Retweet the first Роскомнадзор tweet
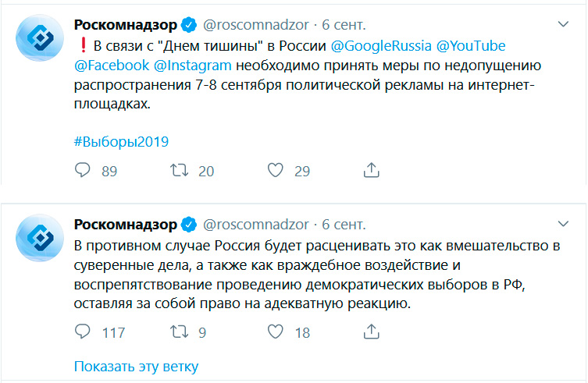This screenshot has height=383, width=588. pos(180,170)
